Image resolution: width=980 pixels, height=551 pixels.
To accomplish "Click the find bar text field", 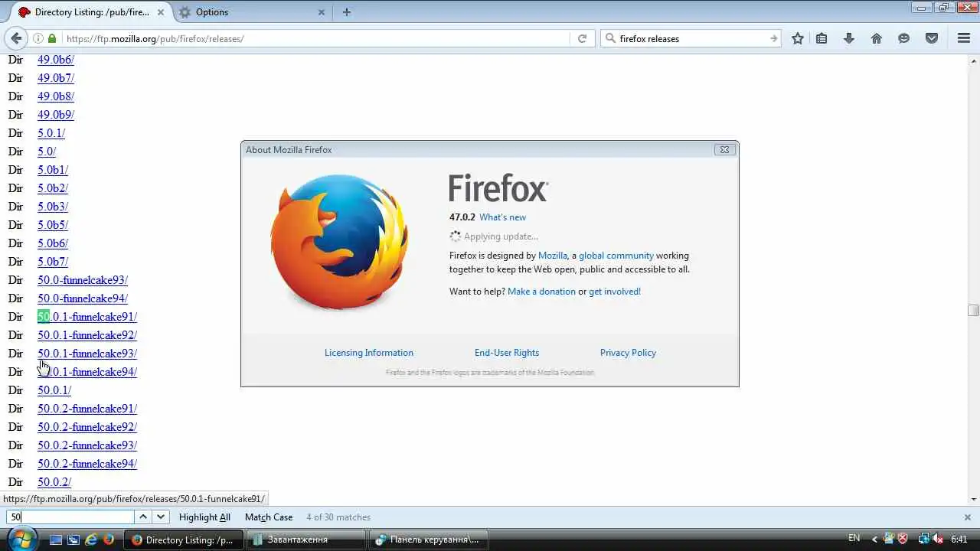I will (70, 517).
